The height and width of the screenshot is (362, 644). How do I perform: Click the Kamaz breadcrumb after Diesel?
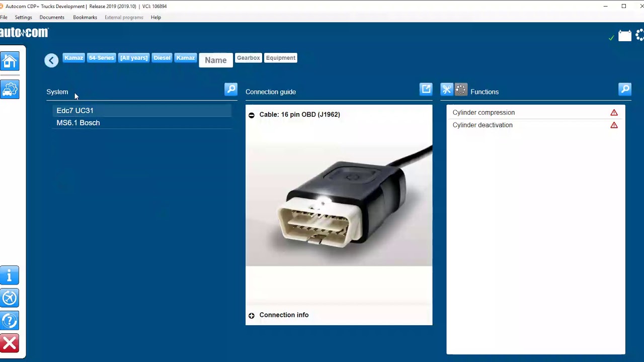186,58
